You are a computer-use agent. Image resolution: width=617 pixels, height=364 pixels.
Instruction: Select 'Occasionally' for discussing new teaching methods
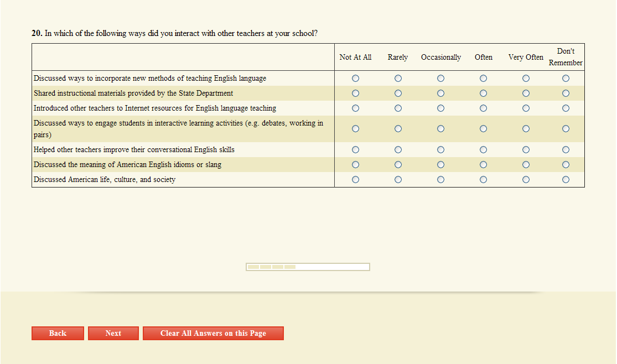[440, 79]
